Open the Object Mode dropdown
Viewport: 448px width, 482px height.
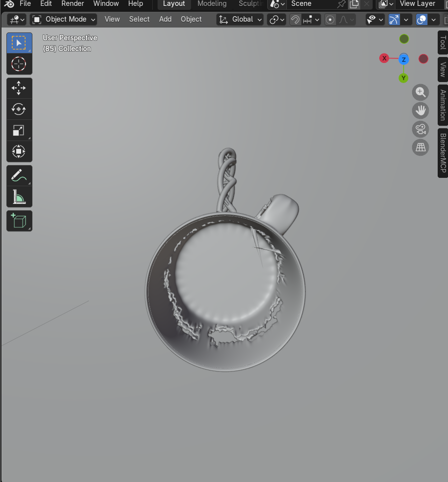tap(64, 20)
